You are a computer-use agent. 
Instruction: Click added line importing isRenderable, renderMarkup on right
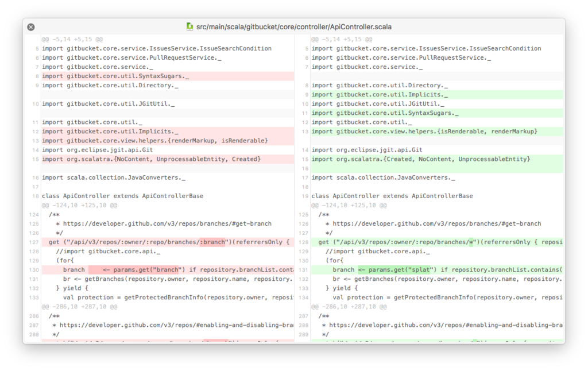pyautogui.click(x=437, y=132)
